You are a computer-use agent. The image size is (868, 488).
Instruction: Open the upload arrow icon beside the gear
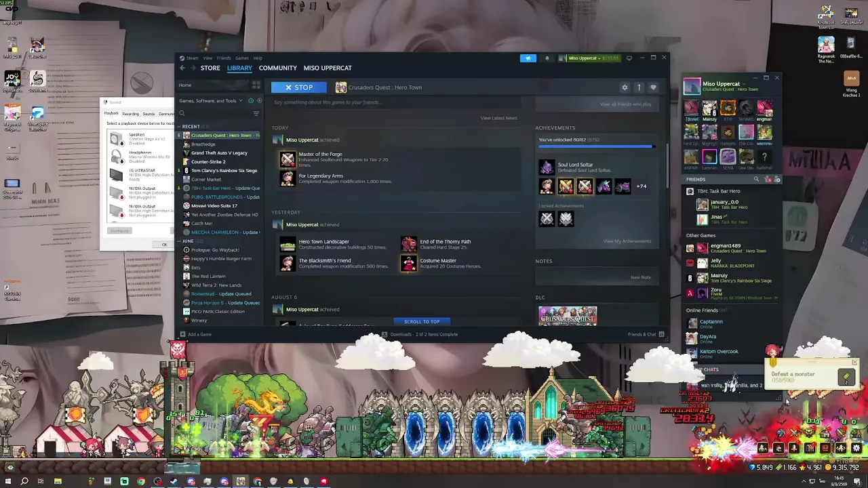point(639,87)
